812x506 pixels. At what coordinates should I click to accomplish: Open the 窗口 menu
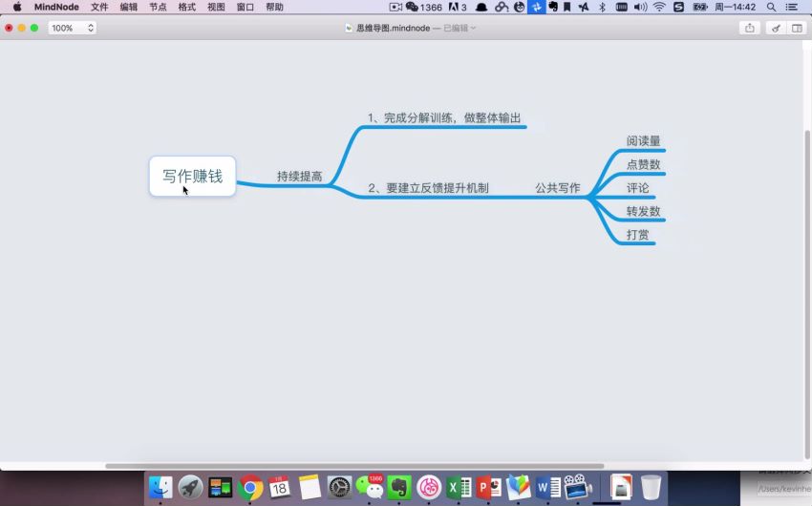pos(245,7)
